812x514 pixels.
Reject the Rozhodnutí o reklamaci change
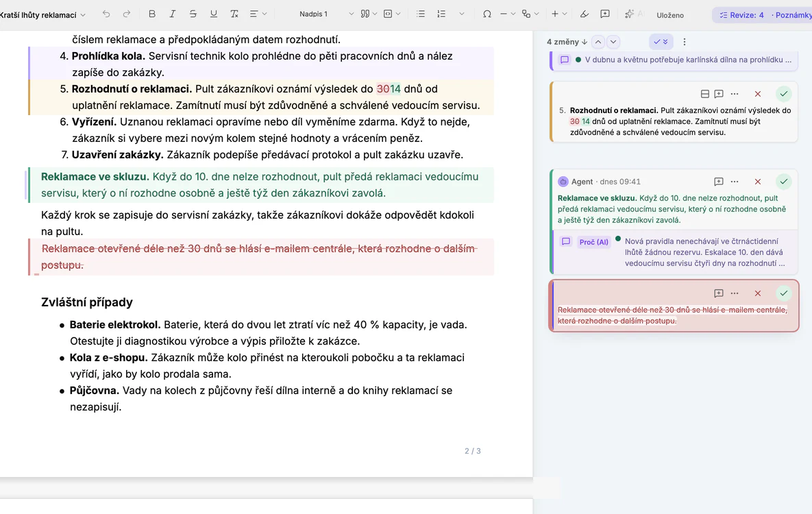[758, 94]
